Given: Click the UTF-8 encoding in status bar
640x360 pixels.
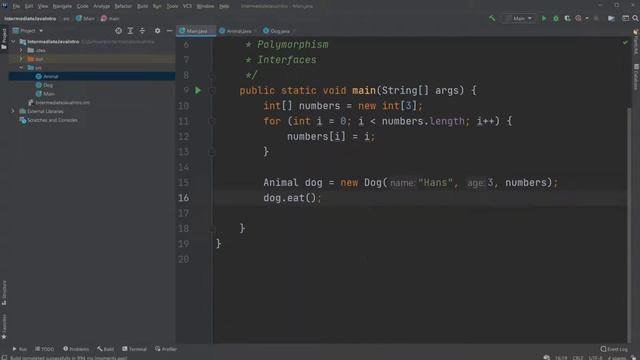Looking at the screenshot, I should pos(596,358).
